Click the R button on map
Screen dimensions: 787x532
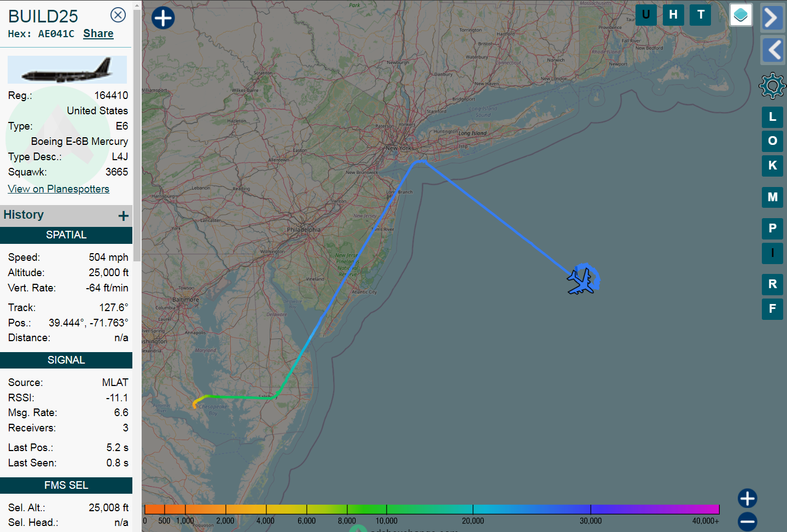click(772, 284)
